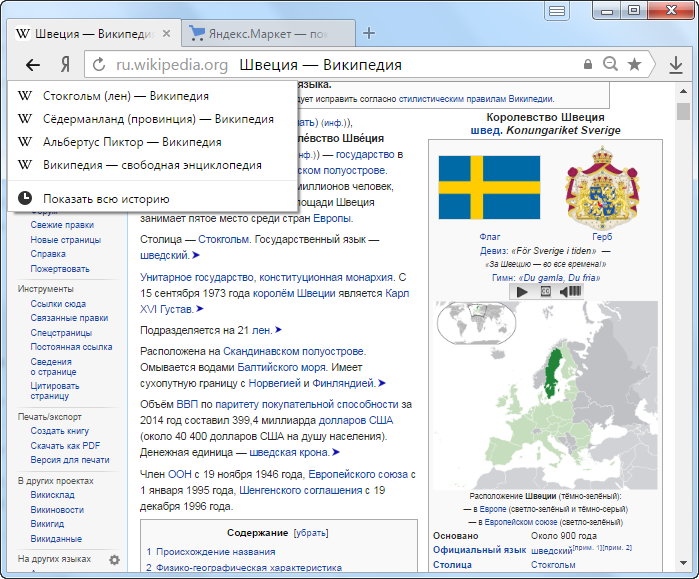Select 'Стокгольм (лен) — Википедия' from history

tap(126, 96)
